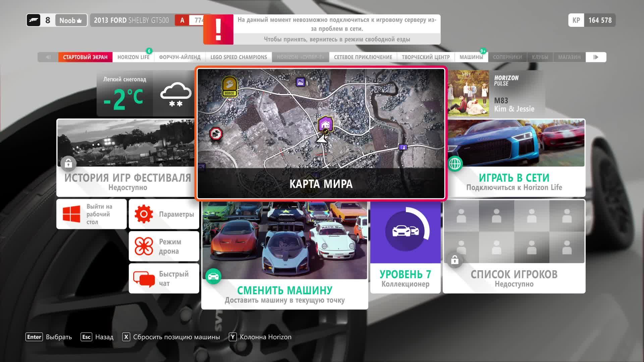Click the locked Список игроков tile

point(514,246)
